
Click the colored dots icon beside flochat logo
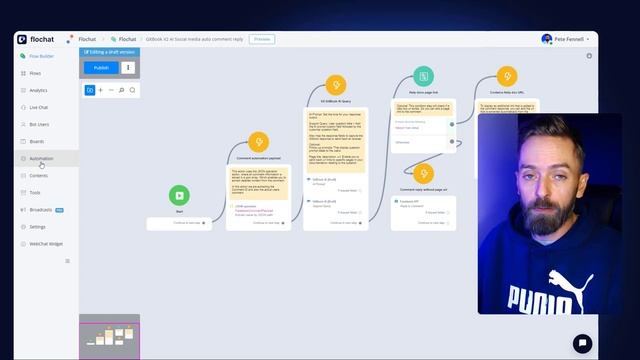point(69,39)
